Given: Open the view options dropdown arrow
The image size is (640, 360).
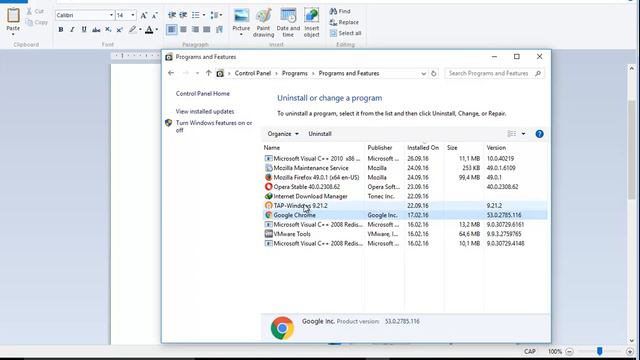Looking at the screenshot, I should pos(523,134).
